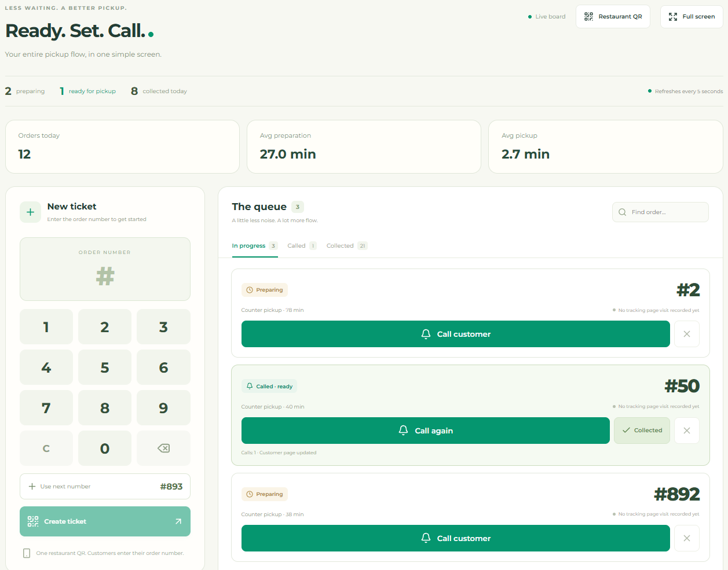The image size is (728, 570).
Task: Click the Called · ready badge on #50
Action: (x=269, y=386)
